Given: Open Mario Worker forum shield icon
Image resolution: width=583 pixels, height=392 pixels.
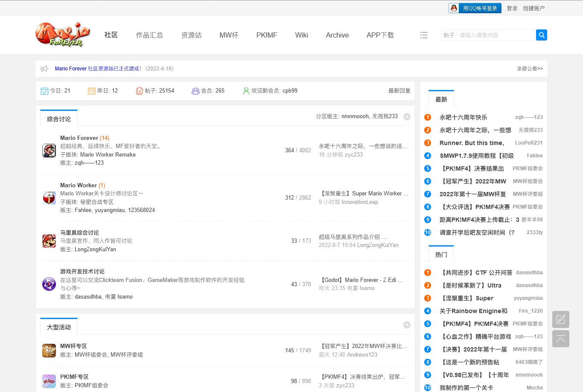Looking at the screenshot, I should point(49,197).
